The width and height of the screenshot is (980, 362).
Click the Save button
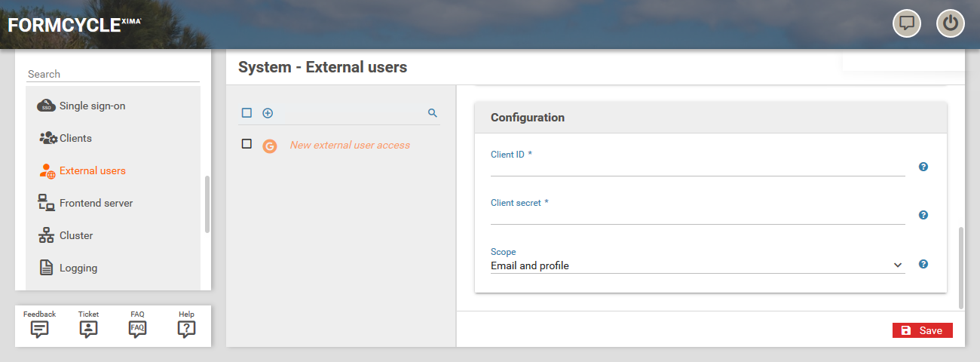tap(922, 330)
